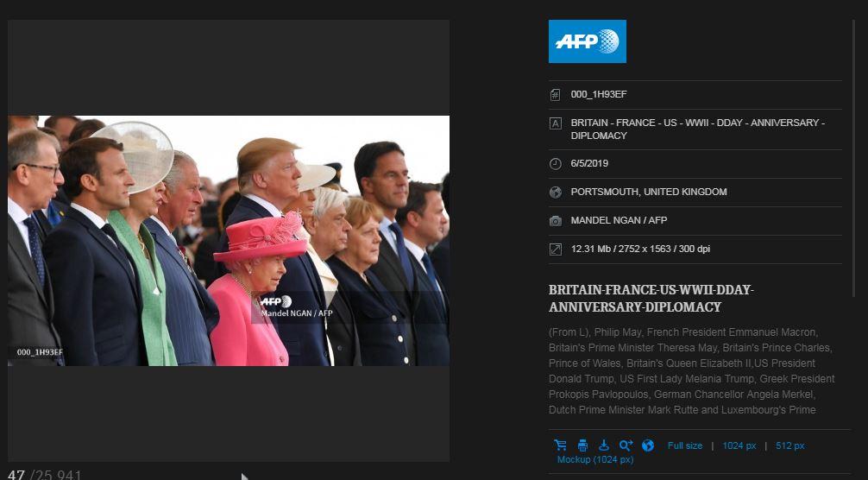Click the AFP logo
This screenshot has width=868, height=480.
(x=588, y=41)
